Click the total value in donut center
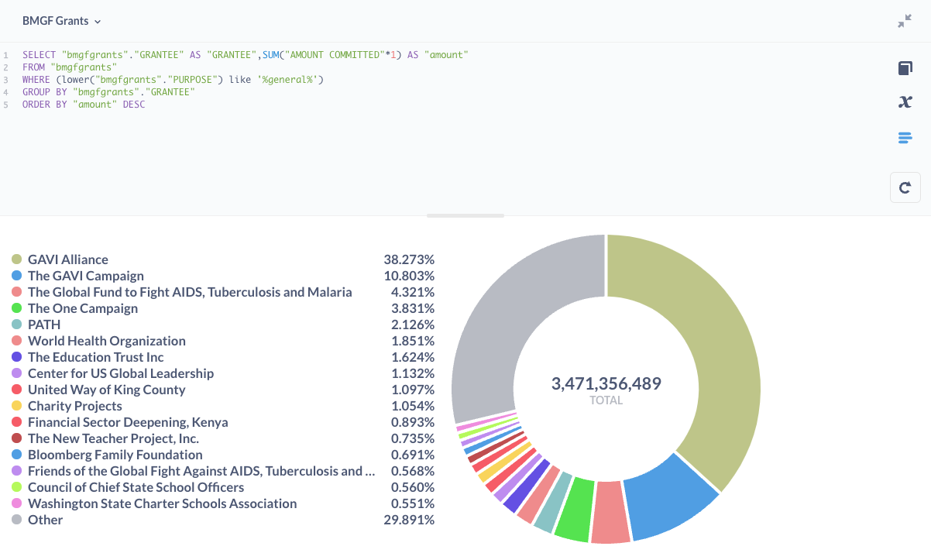Screen dimensions: 931x560 pos(606,383)
